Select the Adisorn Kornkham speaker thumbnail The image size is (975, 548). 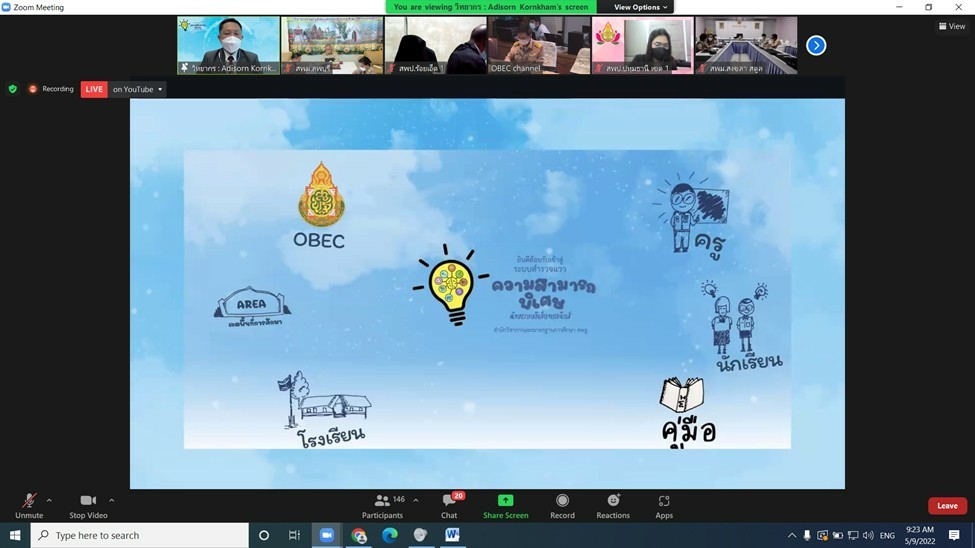click(x=228, y=45)
